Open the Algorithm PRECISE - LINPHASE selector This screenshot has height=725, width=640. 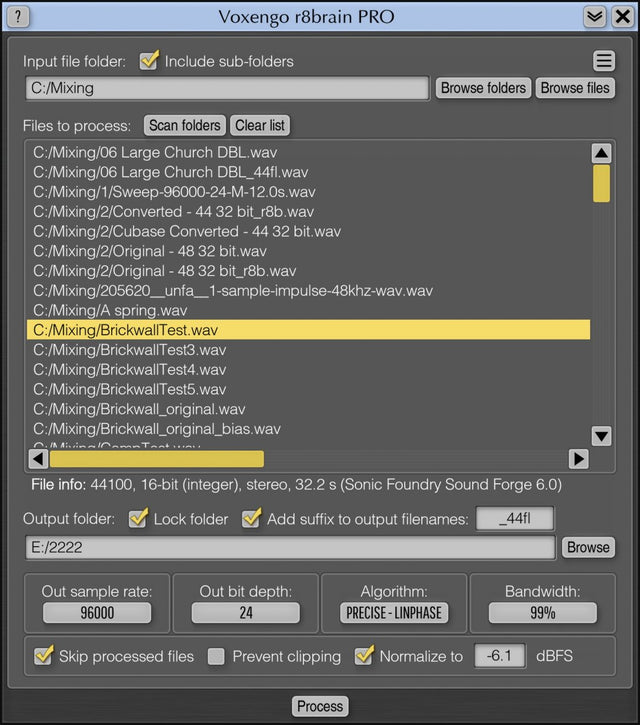click(393, 613)
